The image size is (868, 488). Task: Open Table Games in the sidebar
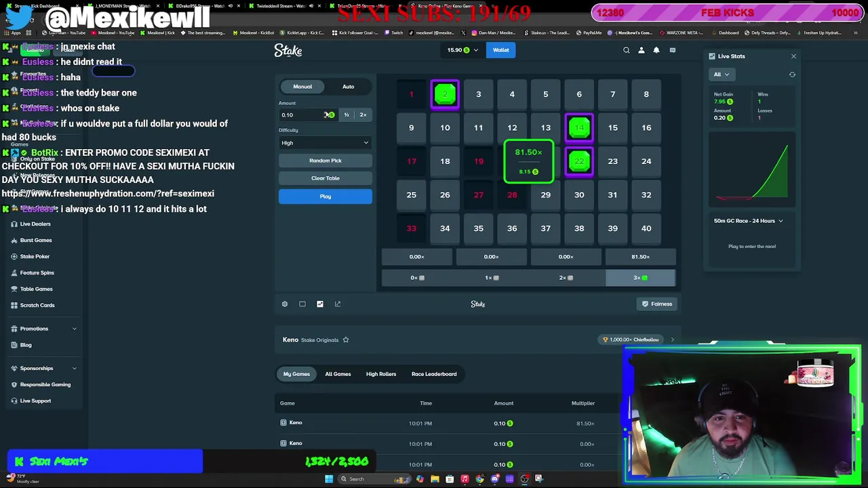tap(36, 289)
